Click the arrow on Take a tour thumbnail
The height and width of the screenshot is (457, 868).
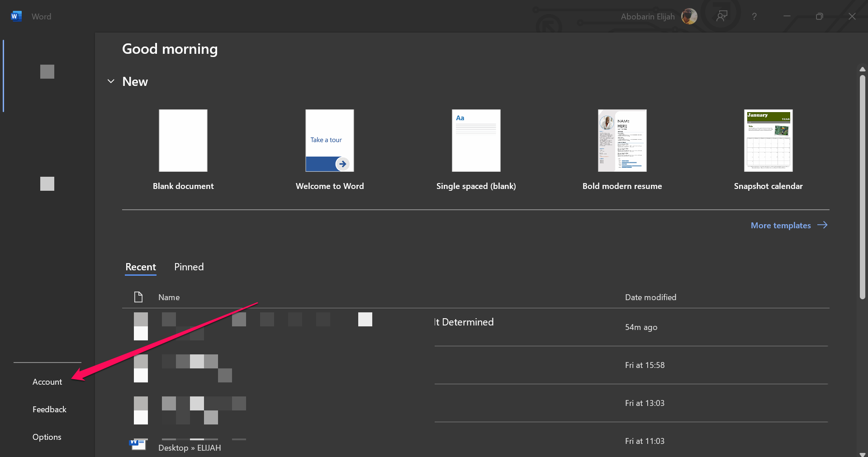point(342,164)
